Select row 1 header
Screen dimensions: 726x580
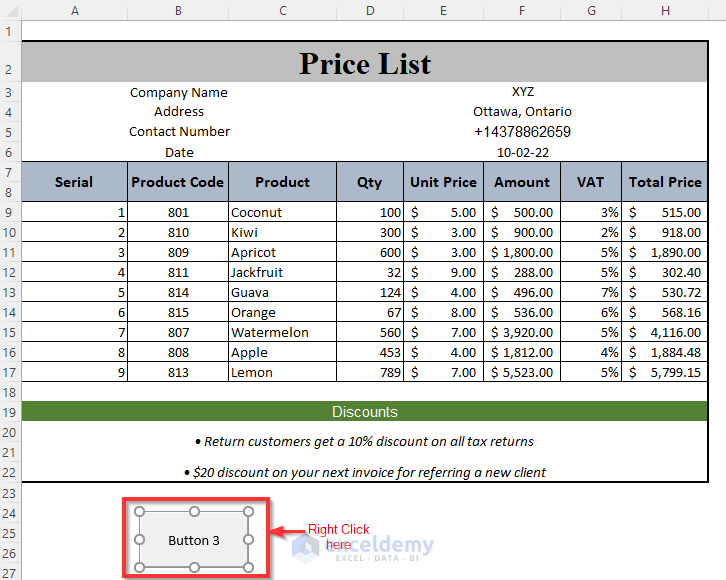point(10,31)
